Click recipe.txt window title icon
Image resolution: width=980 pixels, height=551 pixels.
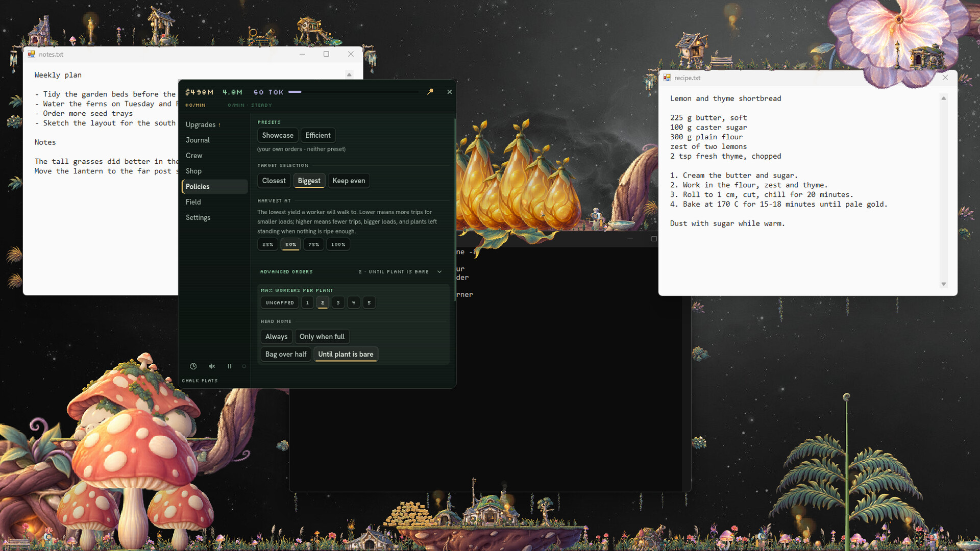coord(667,78)
